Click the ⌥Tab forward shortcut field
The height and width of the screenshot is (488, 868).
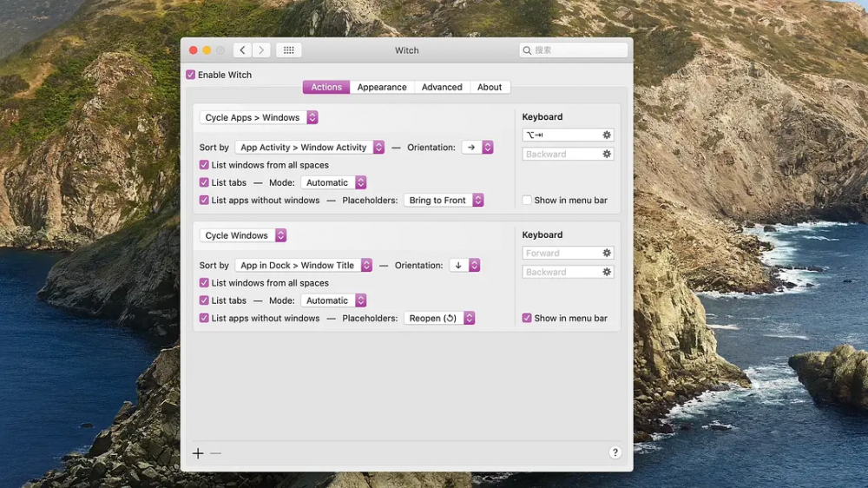(x=568, y=135)
